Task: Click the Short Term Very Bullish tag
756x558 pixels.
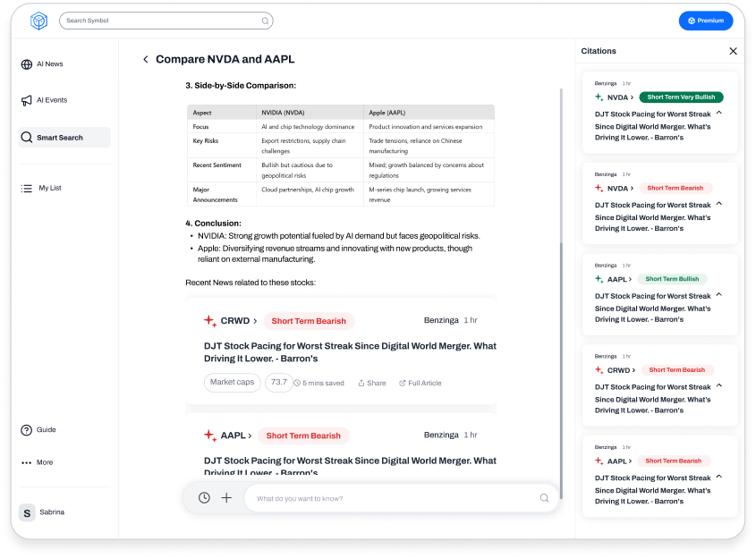Action: (x=681, y=97)
